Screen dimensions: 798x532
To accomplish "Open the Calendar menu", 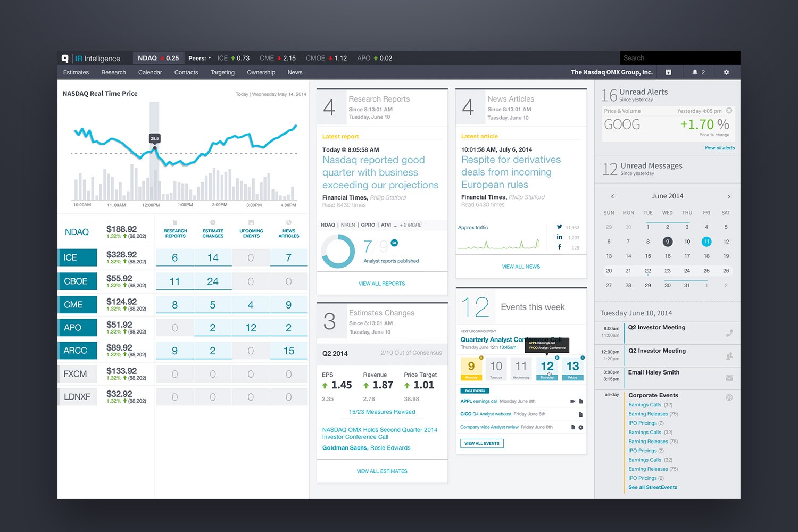I will pyautogui.click(x=150, y=72).
